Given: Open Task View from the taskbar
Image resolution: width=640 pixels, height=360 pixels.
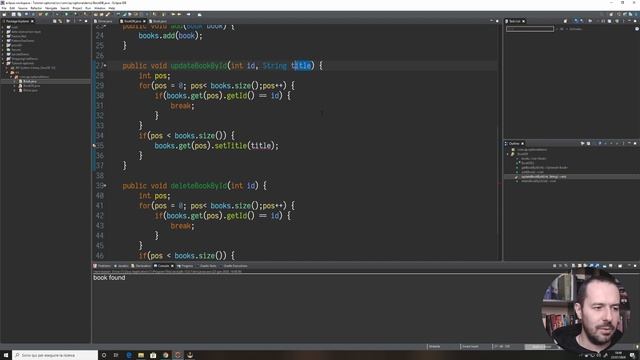Looking at the screenshot, I should pyautogui.click(x=116, y=355).
